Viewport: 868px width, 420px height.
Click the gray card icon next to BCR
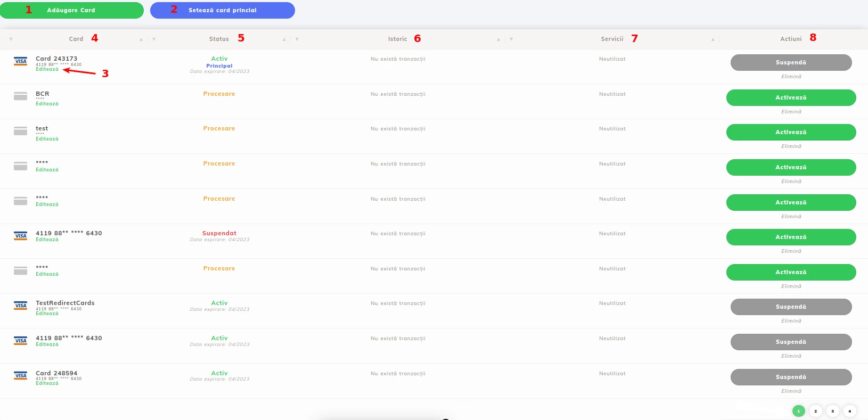pyautogui.click(x=20, y=96)
